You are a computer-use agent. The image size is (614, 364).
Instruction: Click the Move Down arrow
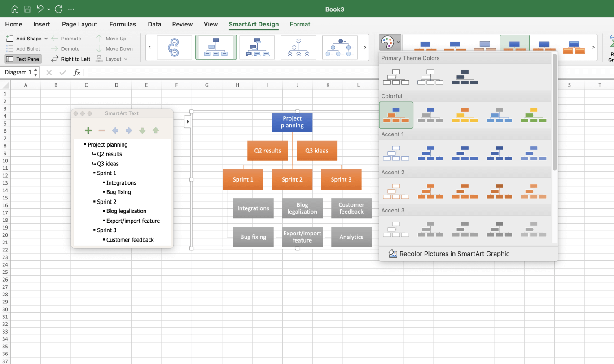[x=99, y=48]
